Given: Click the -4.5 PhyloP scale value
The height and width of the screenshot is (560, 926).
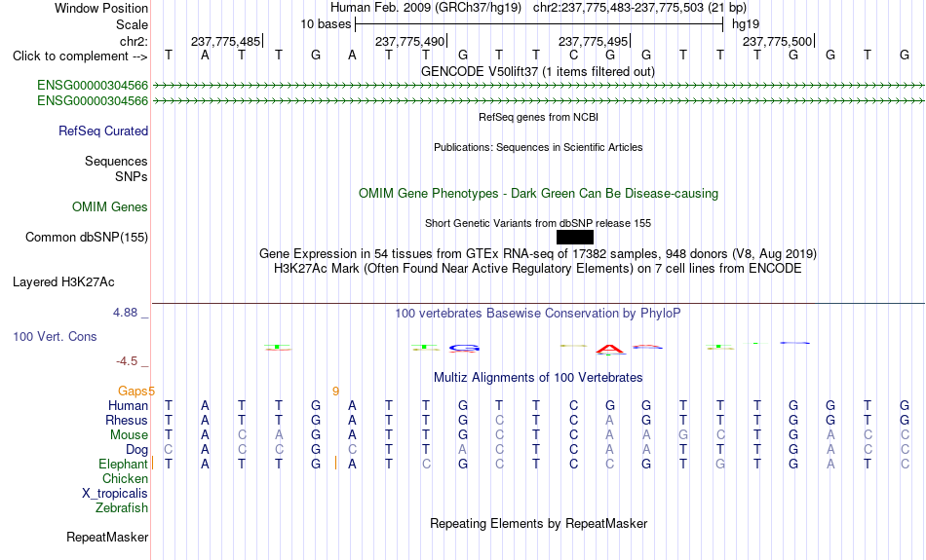Looking at the screenshot, I should tap(127, 361).
